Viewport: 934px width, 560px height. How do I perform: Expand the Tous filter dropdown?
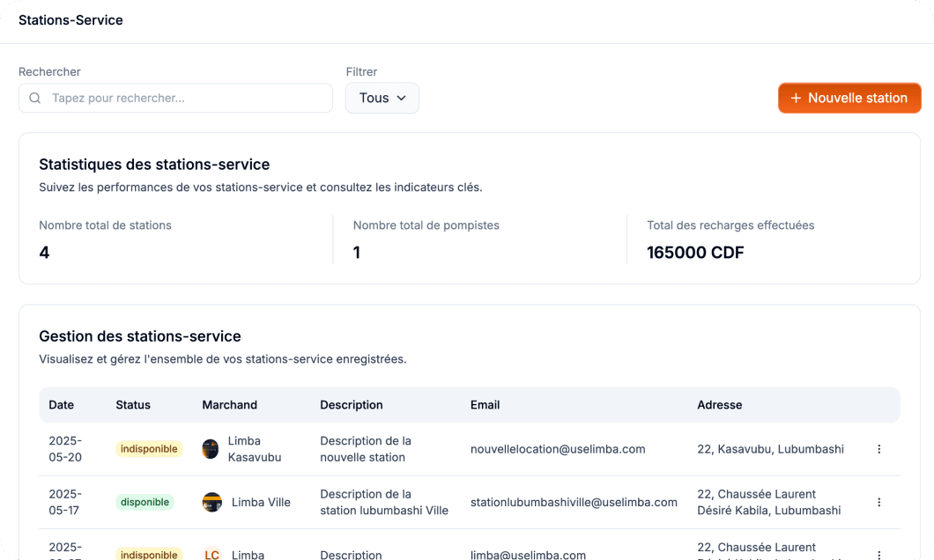(x=382, y=98)
